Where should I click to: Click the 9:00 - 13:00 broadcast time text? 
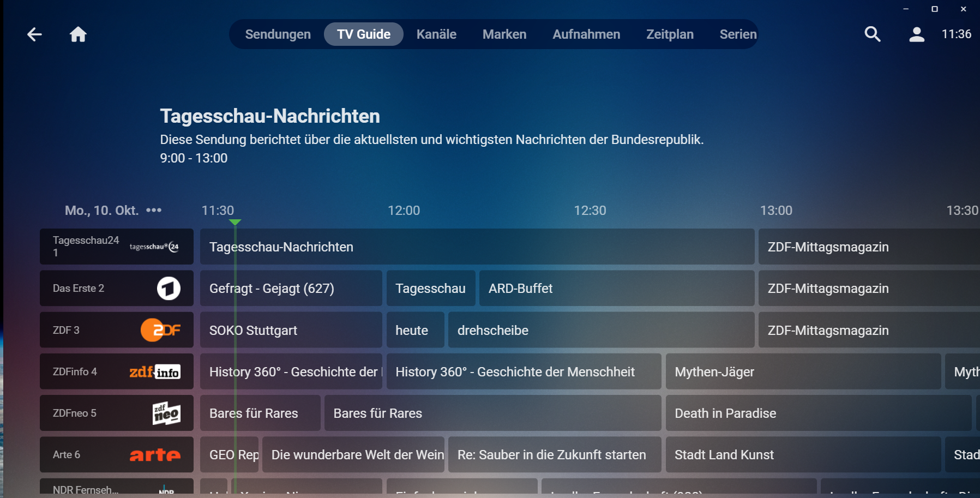(194, 158)
